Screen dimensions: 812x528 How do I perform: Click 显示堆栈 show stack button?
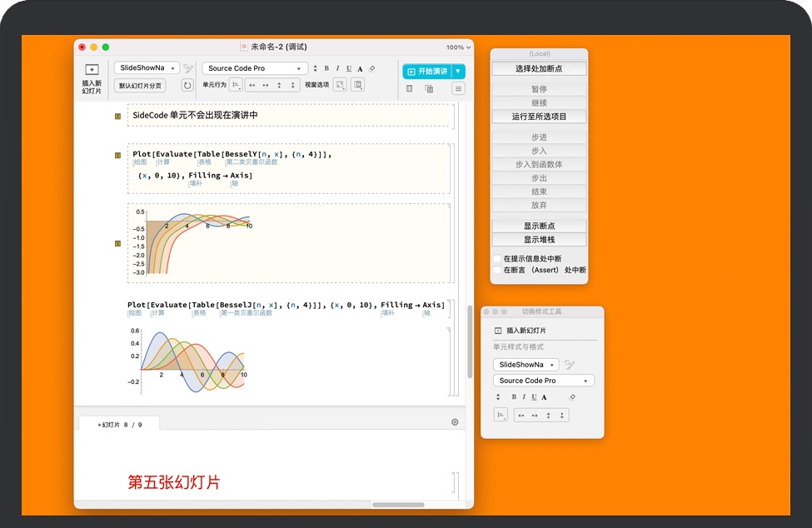click(x=539, y=240)
